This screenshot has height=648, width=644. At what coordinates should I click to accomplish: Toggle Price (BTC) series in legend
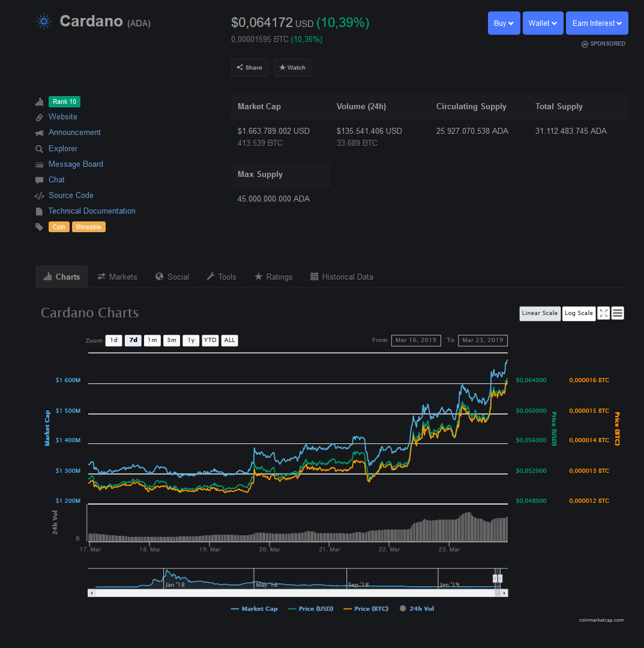(366, 609)
